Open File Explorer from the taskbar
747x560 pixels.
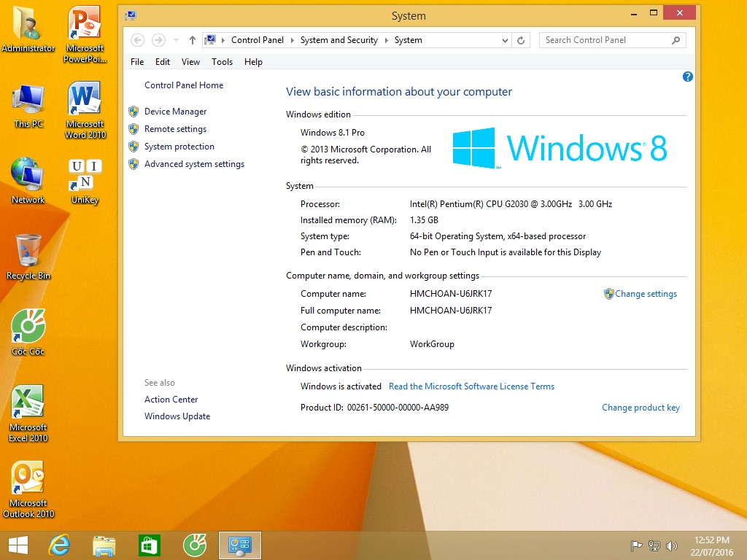click(x=104, y=545)
